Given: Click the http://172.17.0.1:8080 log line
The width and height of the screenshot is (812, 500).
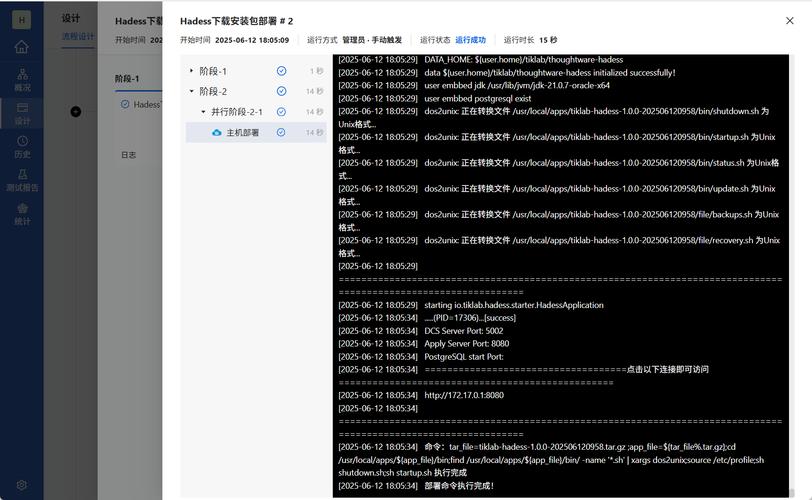Looking at the screenshot, I should (x=464, y=395).
